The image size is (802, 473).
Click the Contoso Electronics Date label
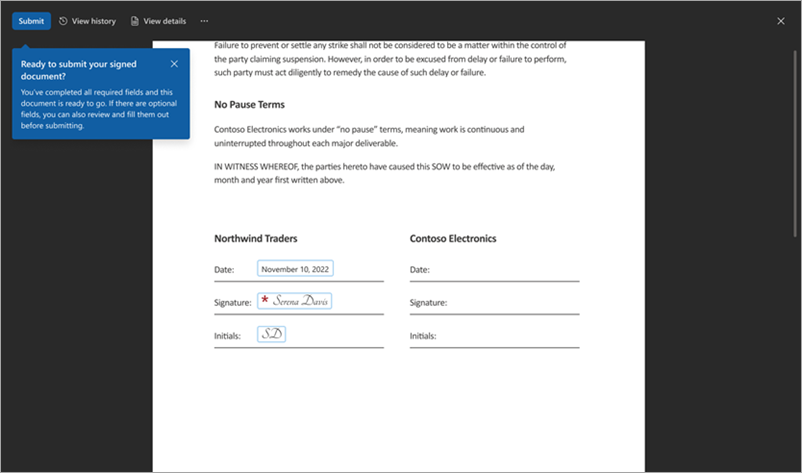click(419, 269)
